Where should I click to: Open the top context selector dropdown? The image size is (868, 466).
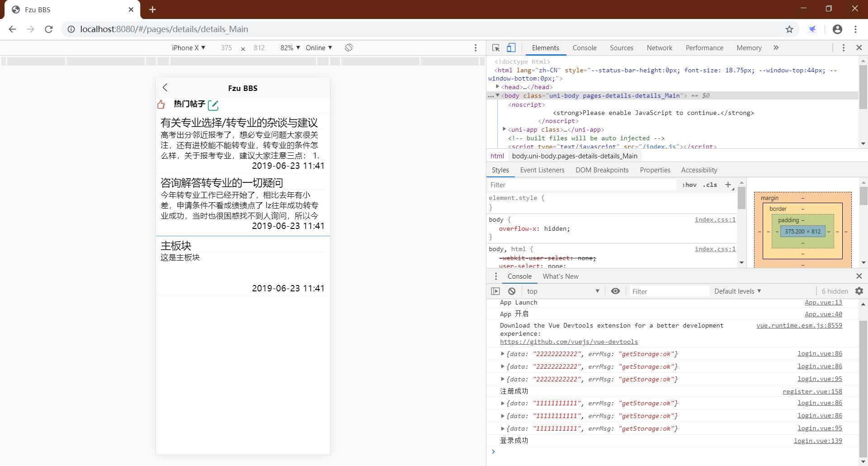563,291
